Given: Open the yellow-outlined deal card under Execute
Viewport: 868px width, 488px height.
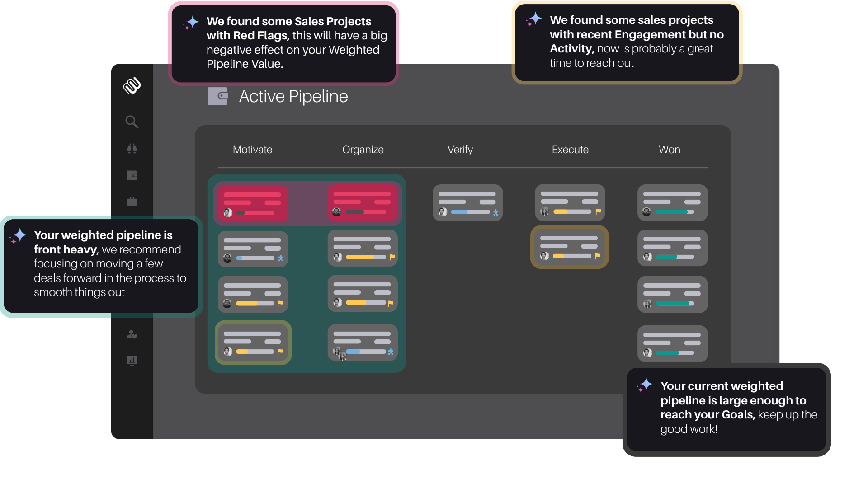Looking at the screenshot, I should (x=570, y=247).
